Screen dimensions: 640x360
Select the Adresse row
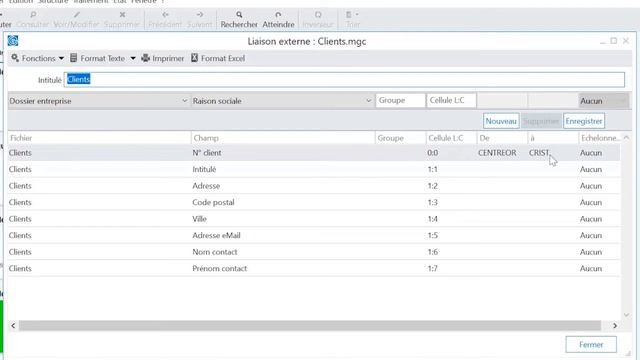click(x=314, y=186)
